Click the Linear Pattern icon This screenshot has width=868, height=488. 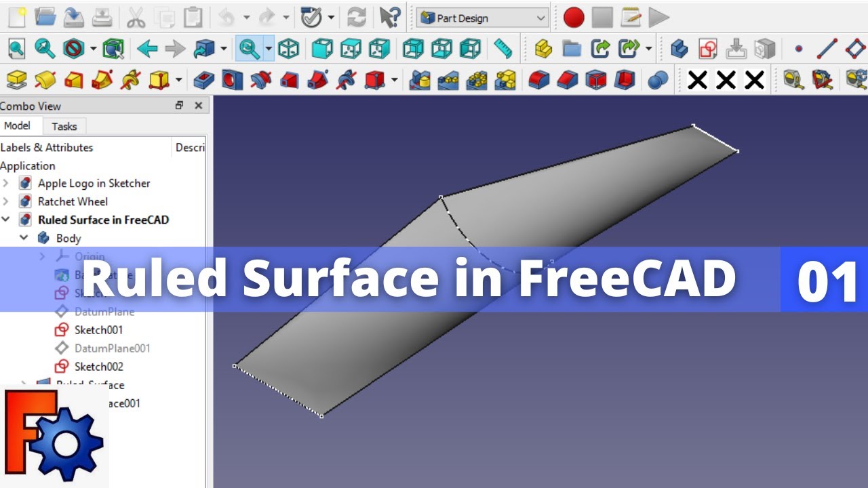(x=449, y=80)
